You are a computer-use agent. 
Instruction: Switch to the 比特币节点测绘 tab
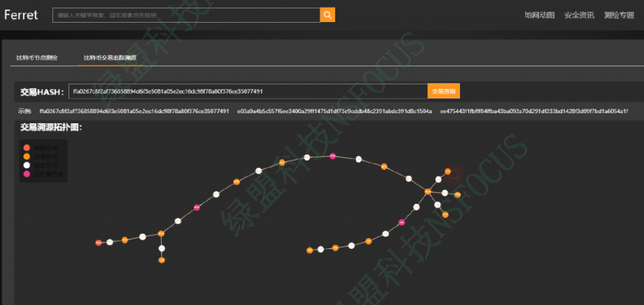click(37, 58)
